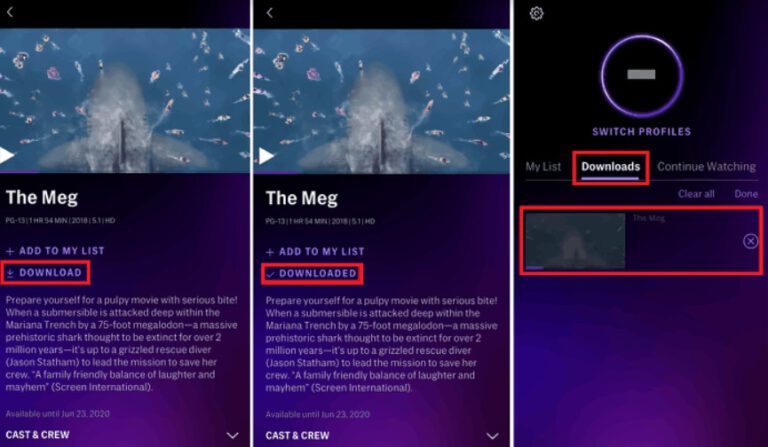Screen dimensions: 768x447
Task: Add to My List on middle screen
Action: pos(315,252)
